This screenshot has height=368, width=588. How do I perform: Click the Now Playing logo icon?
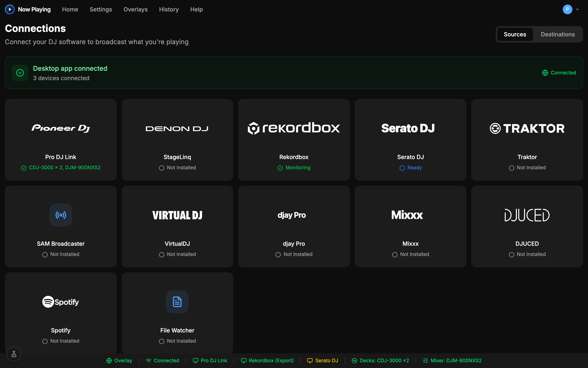coord(10,9)
